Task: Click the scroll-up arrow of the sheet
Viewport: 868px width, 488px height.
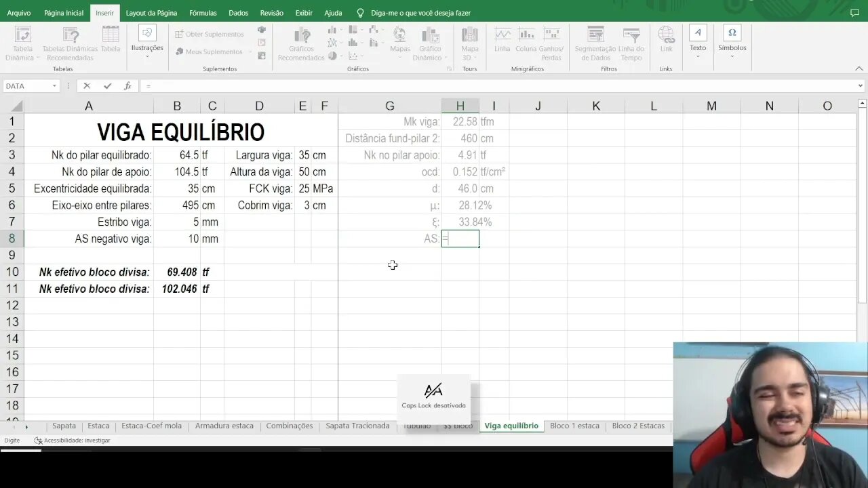Action: 862,104
